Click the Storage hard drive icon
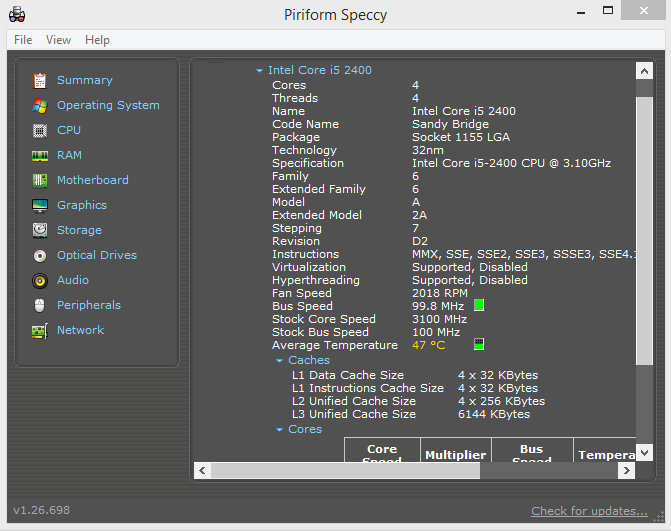 (x=40, y=230)
